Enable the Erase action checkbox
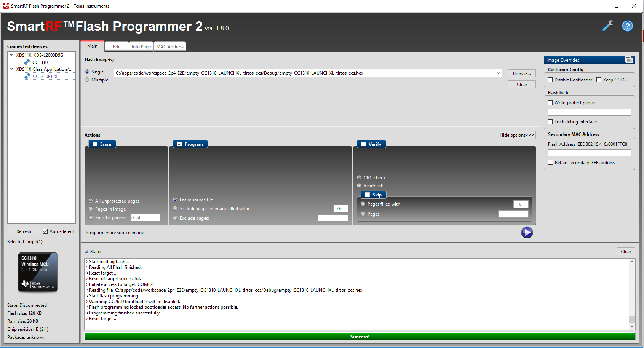This screenshot has height=348, width=644. (x=95, y=144)
